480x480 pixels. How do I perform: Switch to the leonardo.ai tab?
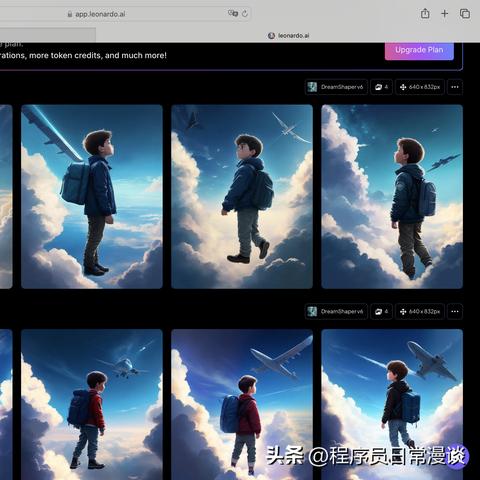coord(288,35)
